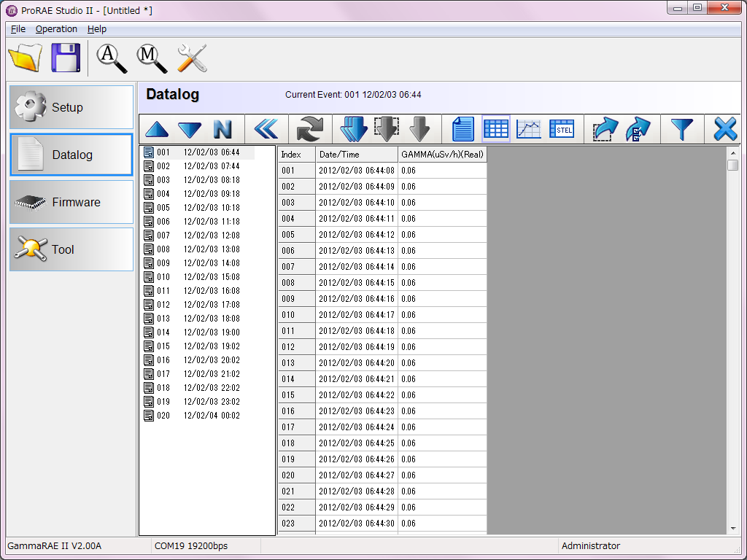The width and height of the screenshot is (747, 560).
Task: Click the GAMMA(uSv/h)(Real) column header
Action: (x=442, y=155)
